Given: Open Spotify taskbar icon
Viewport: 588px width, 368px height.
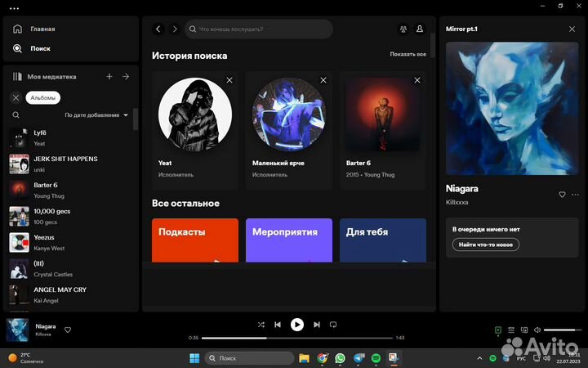Looking at the screenshot, I should (376, 358).
